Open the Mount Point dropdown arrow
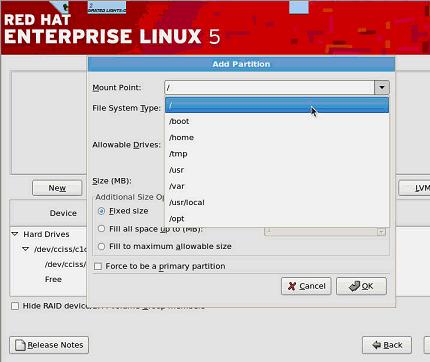The image size is (430, 362). click(382, 88)
